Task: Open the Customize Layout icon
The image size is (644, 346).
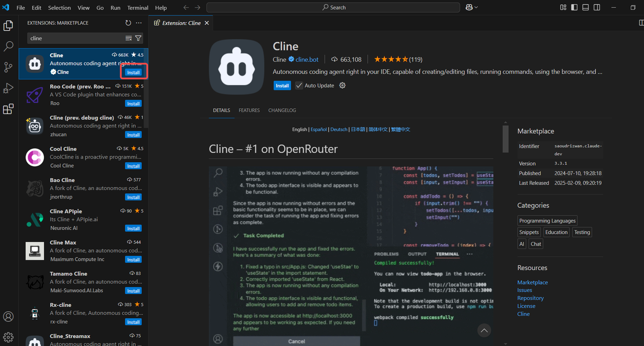Action: [x=563, y=8]
